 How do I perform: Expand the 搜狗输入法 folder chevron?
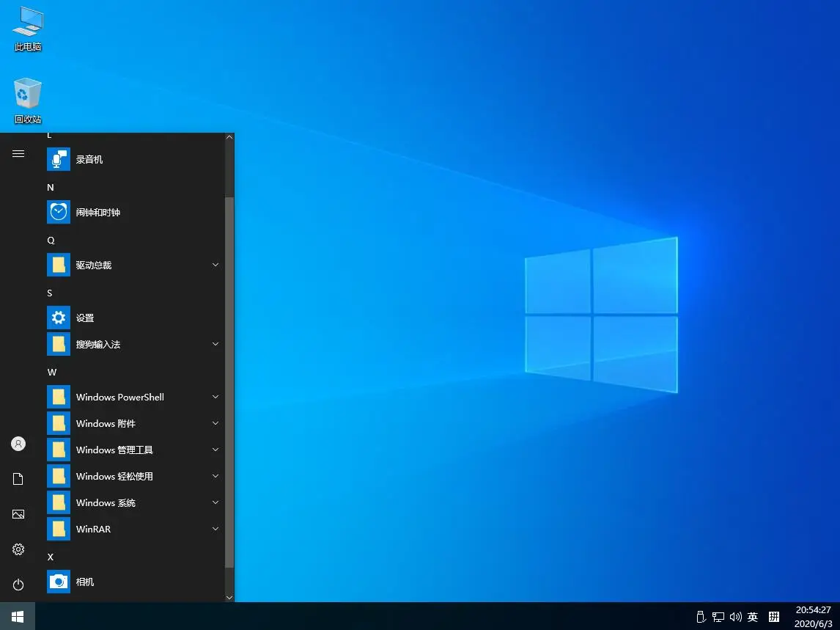coord(215,344)
